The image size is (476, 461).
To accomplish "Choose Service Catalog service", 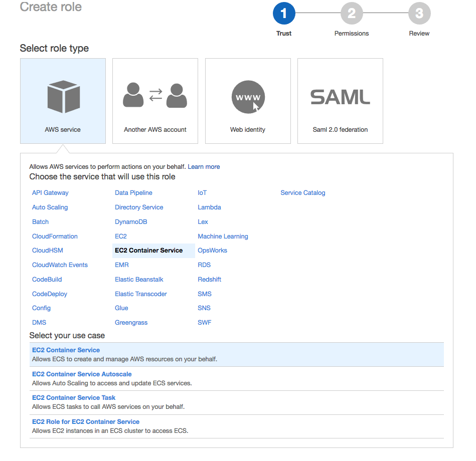I will (x=303, y=193).
